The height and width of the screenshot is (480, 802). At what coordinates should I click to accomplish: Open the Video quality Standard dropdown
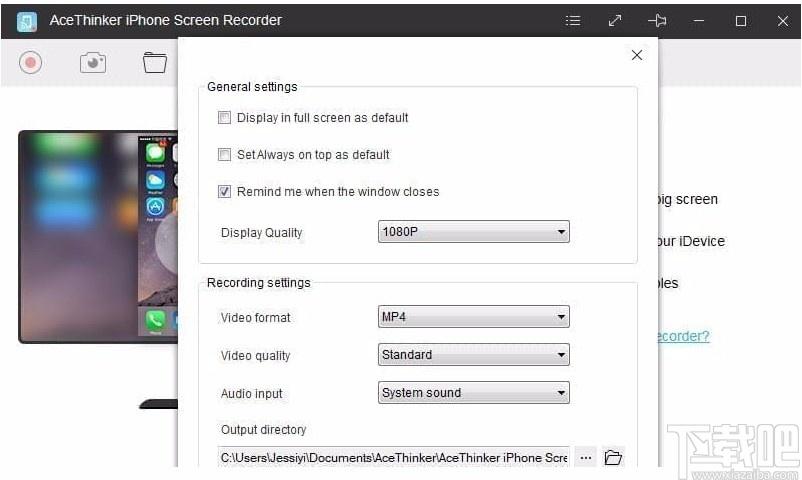(474, 355)
